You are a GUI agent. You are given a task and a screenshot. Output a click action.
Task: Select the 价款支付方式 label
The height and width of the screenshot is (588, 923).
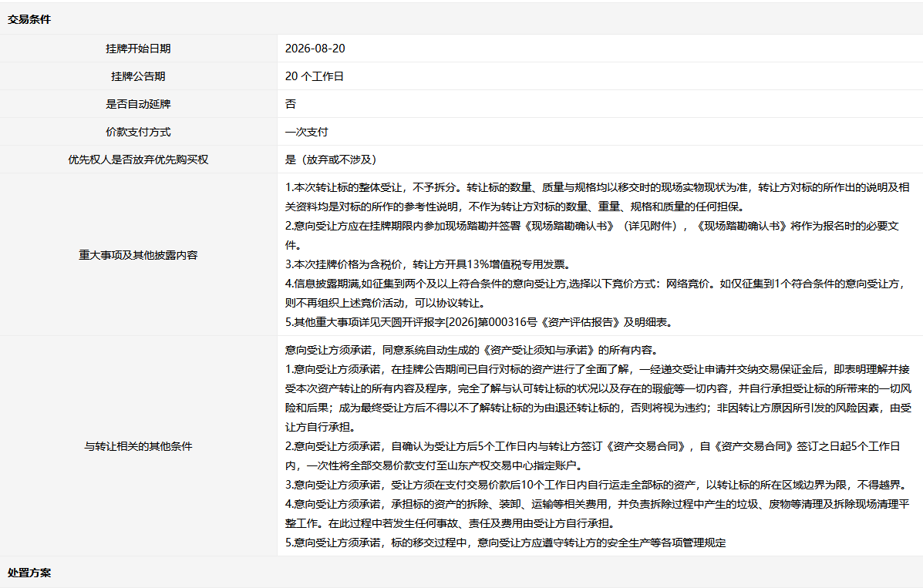tap(138, 132)
